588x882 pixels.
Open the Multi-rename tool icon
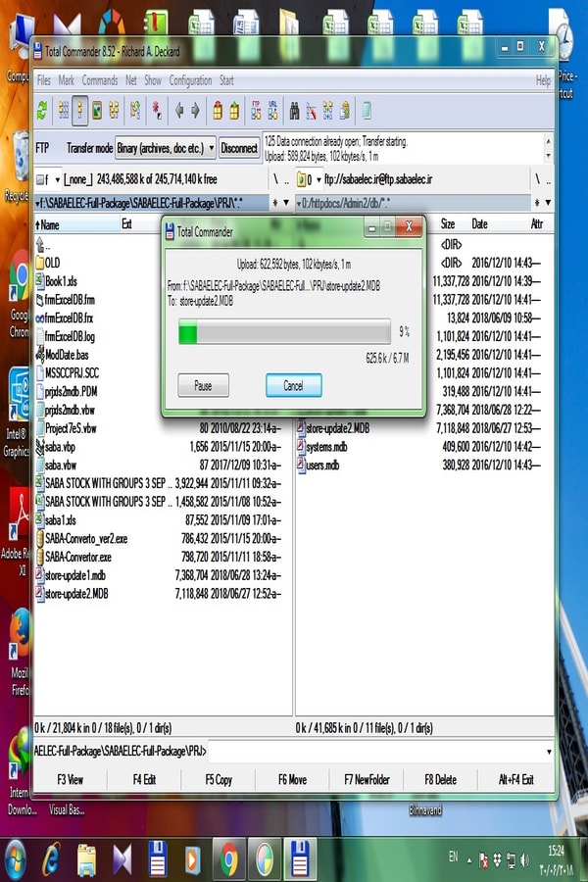[x=312, y=111]
